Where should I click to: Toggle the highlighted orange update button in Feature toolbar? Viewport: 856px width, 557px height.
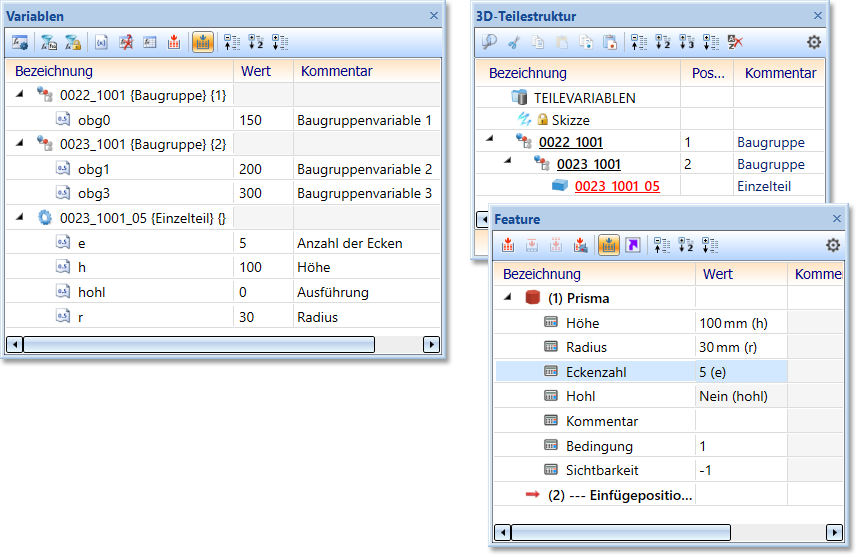click(x=609, y=245)
